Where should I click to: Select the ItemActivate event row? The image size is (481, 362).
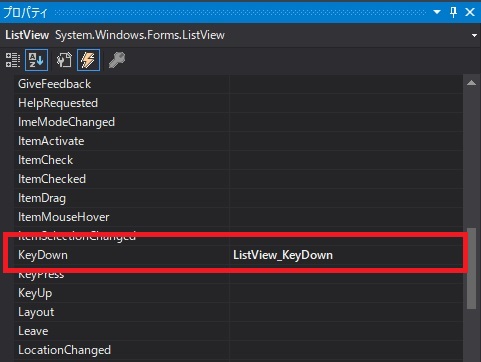[238, 141]
